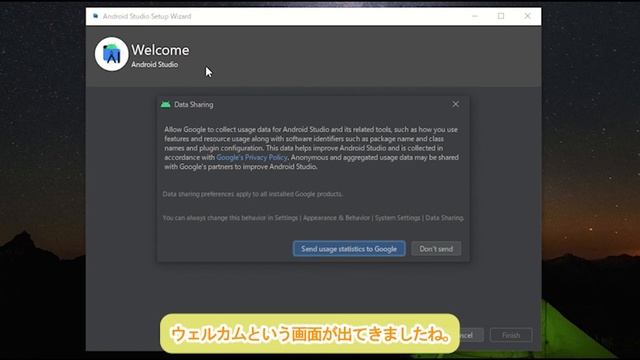Click Send usage statistics to Google button
This screenshot has width=640, height=360.
pos(349,249)
